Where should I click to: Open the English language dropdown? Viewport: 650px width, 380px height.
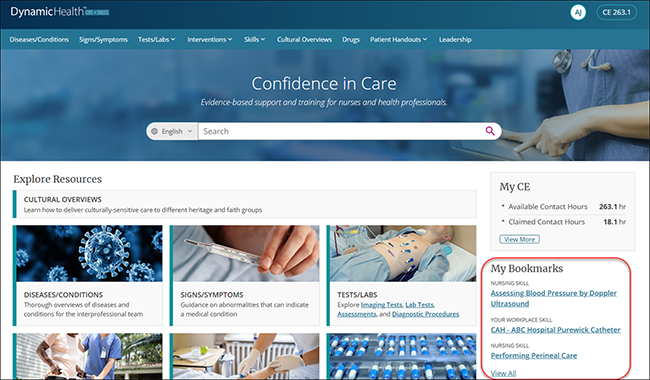tap(172, 131)
